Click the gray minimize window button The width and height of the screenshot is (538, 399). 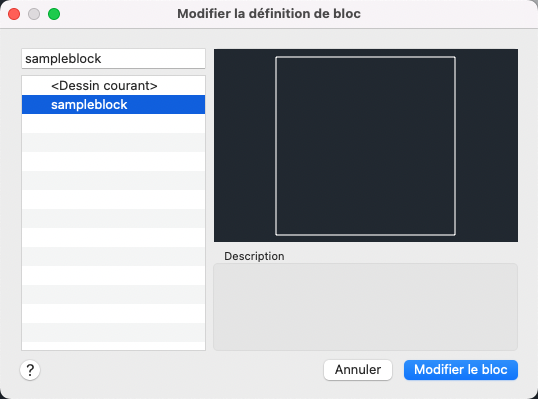tap(34, 14)
